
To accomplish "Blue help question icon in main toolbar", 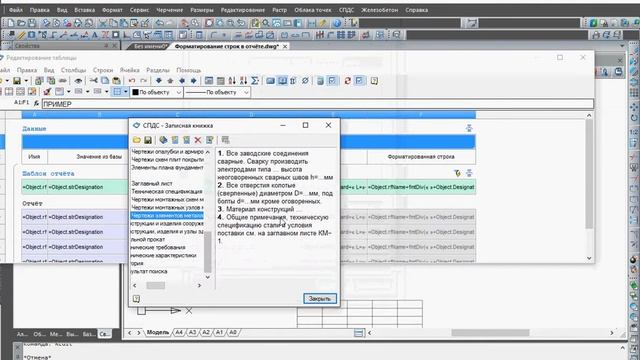I will [337, 23].
